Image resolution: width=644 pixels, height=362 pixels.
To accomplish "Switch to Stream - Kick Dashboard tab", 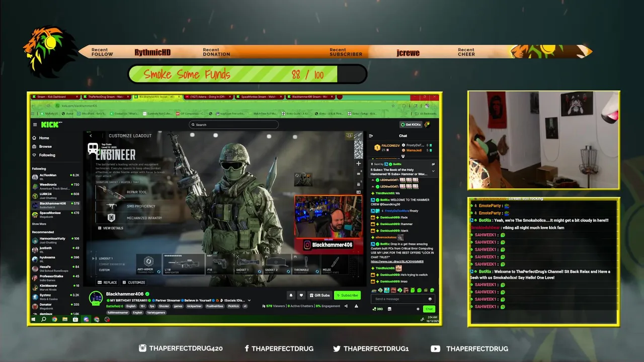I will (55, 97).
